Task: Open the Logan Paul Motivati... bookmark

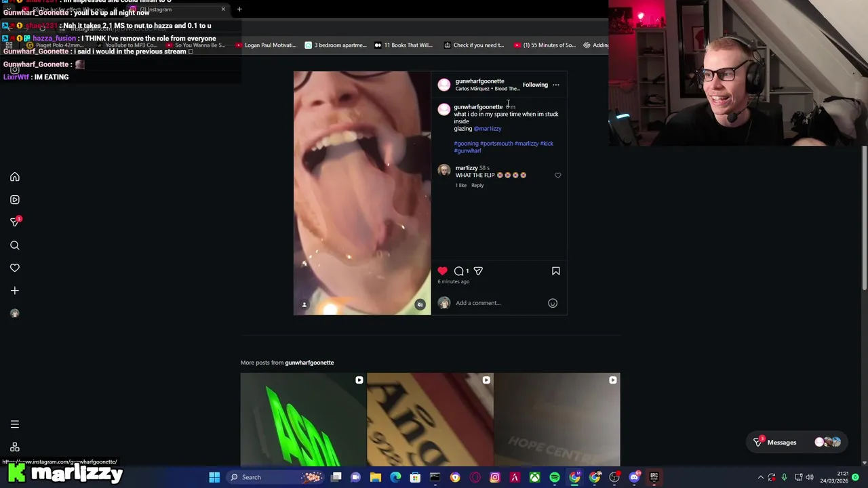Action: click(x=266, y=45)
